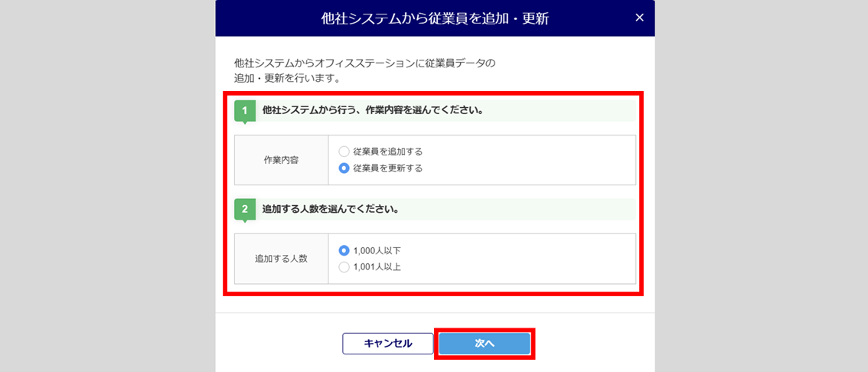Click the green step 1 badge
Image resolution: width=868 pixels, height=372 pixels.
(245, 112)
